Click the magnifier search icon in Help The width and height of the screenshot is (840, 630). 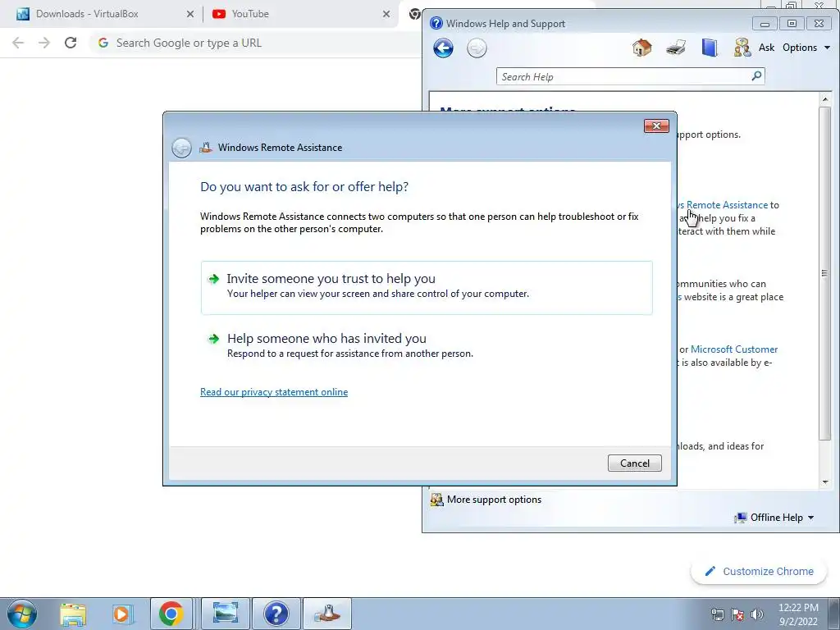[757, 76]
